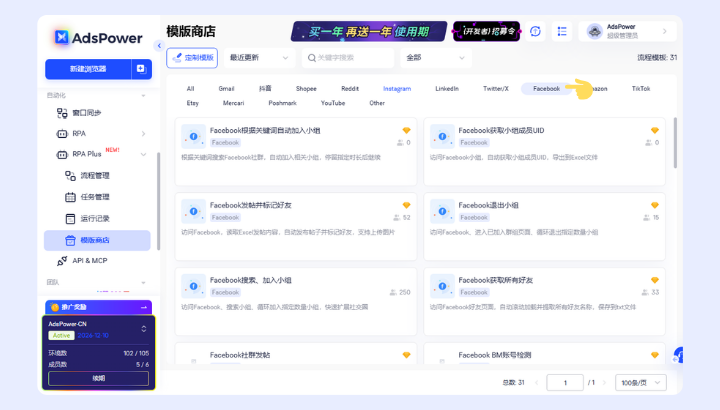Go to previous page arrow in pagination
The image size is (720, 410).
pyautogui.click(x=536, y=382)
